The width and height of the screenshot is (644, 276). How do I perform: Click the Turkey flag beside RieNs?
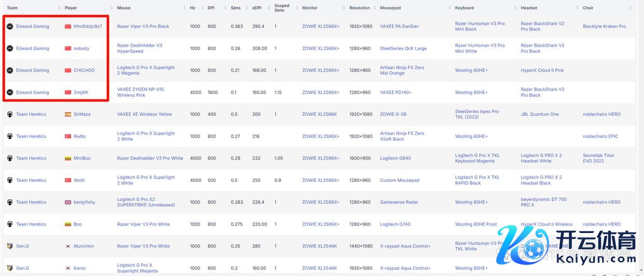(x=68, y=137)
